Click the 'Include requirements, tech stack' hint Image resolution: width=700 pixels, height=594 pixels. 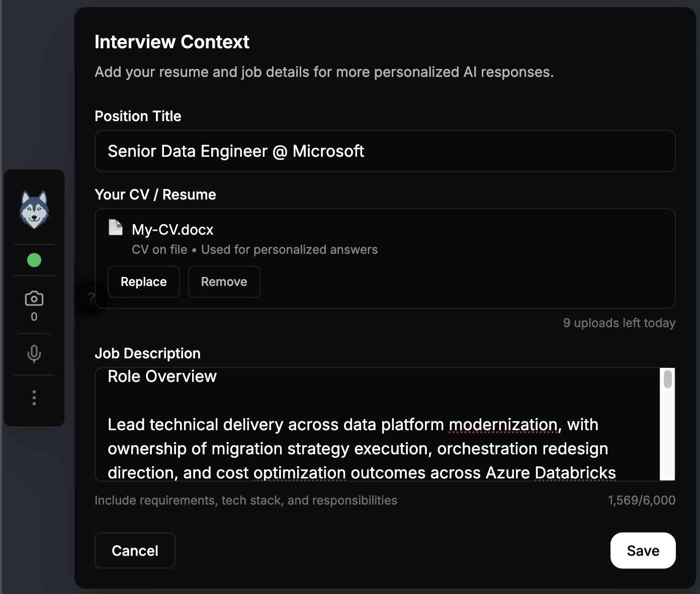click(x=246, y=501)
